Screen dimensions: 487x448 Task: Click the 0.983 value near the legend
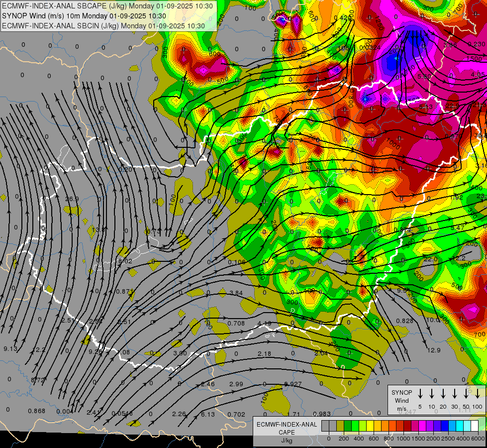322,414
